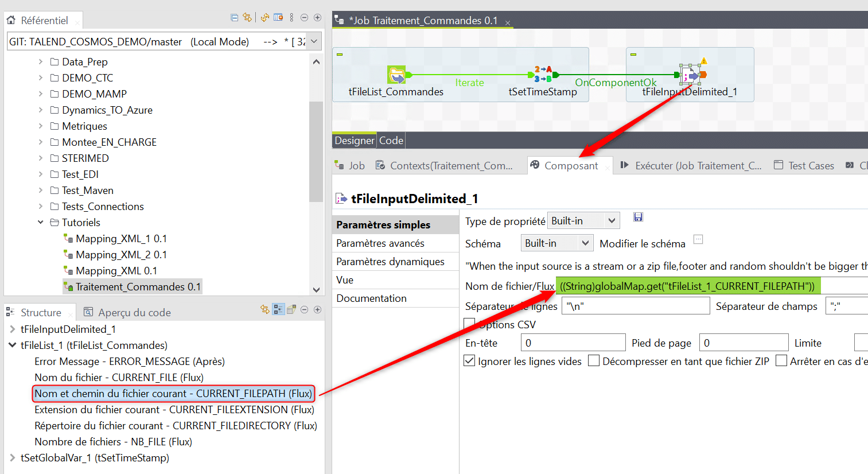Click Collapse All icon in Référentiel panel
Screen dimensions: 868x474
(x=234, y=18)
